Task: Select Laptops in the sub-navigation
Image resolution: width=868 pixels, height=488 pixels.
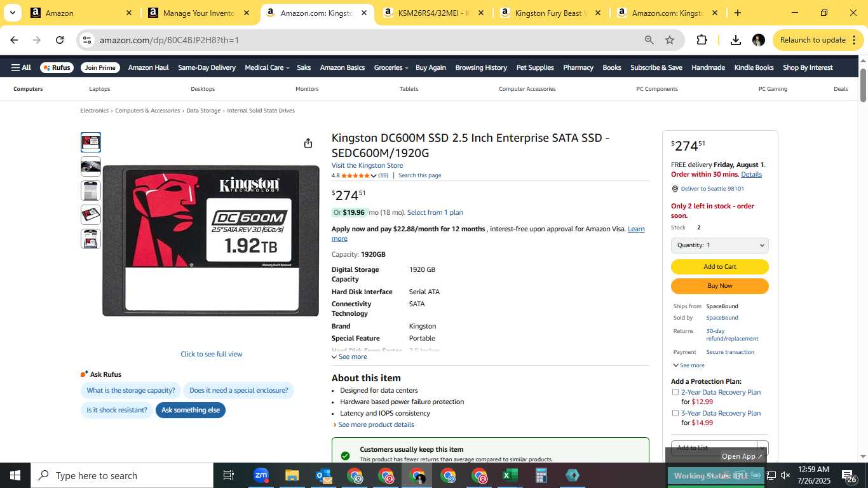Action: coord(99,89)
